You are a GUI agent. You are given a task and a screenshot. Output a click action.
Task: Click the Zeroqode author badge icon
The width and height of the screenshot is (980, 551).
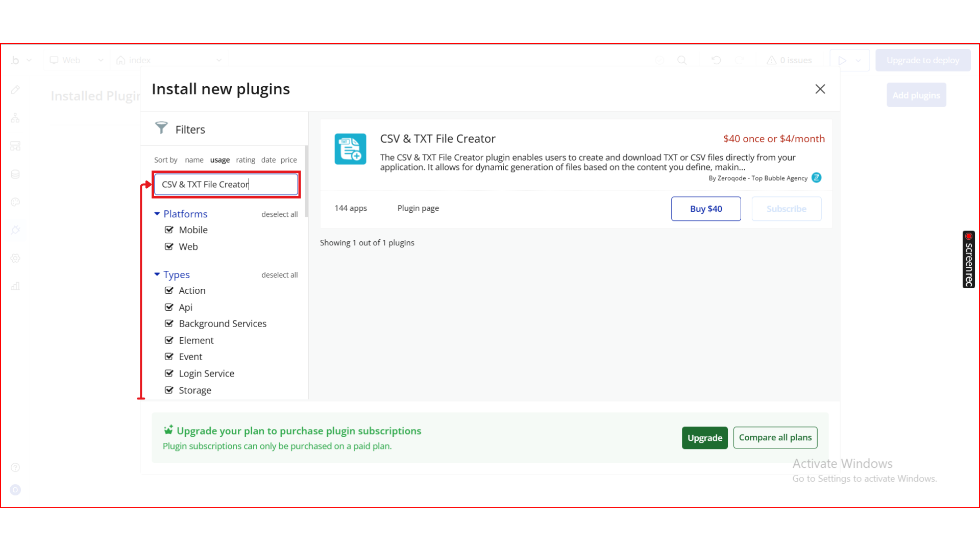click(817, 178)
